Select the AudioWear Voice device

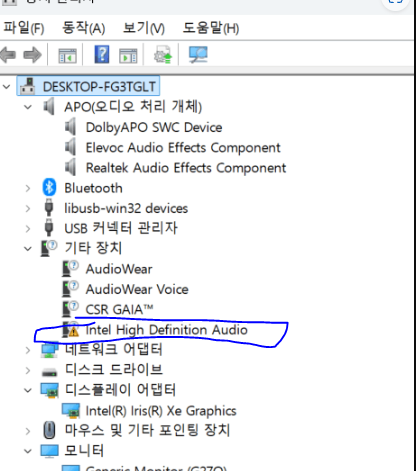point(137,289)
